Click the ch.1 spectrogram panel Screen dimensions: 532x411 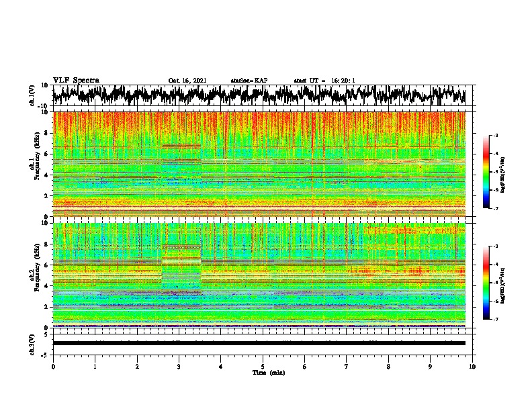click(259, 164)
